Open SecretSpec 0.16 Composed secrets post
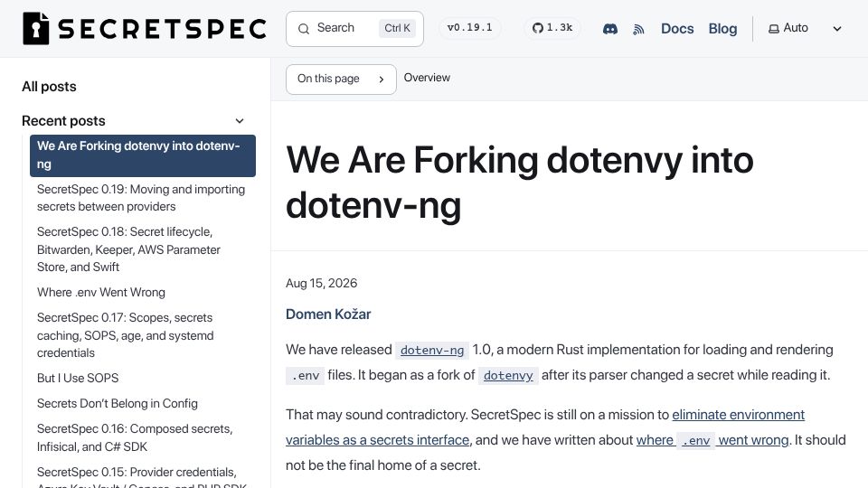Screen dimensions: 868x488 (x=143, y=437)
